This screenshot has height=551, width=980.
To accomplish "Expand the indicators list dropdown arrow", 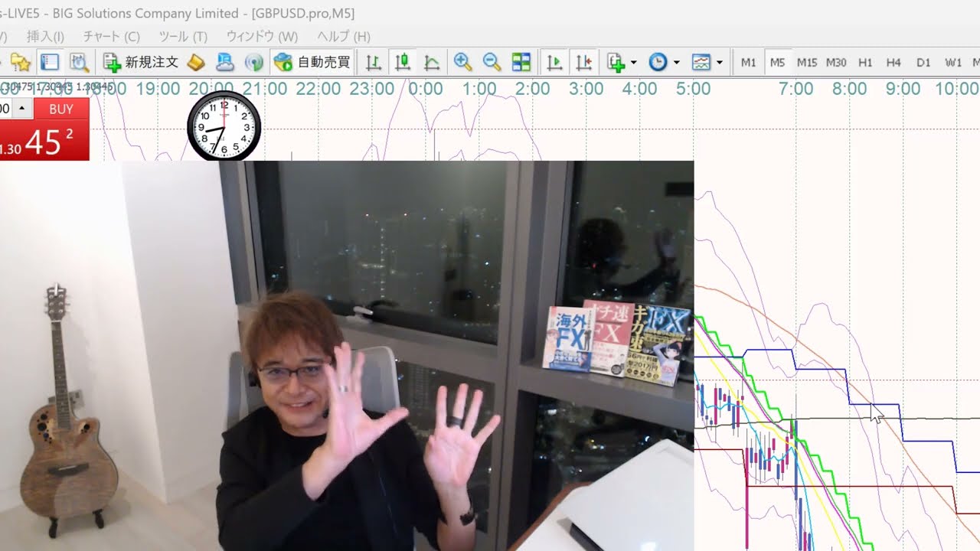I will tap(633, 63).
